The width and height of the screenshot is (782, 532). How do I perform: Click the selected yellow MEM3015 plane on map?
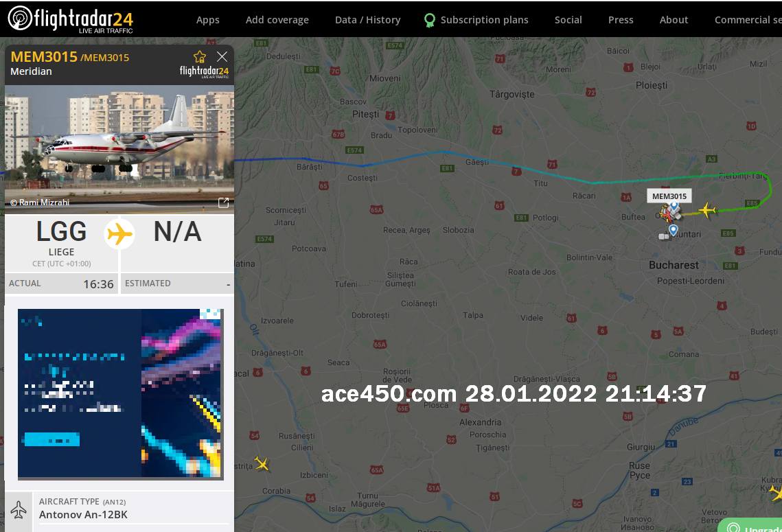pos(706,210)
